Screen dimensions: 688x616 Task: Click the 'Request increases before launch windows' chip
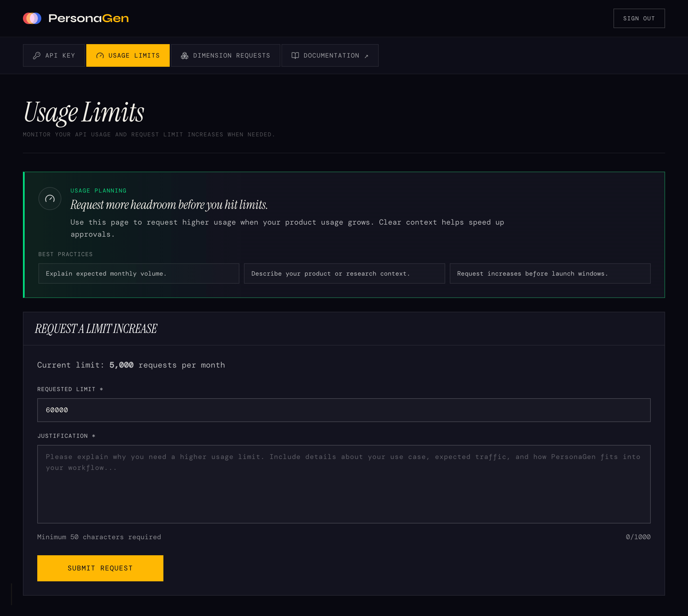tap(550, 274)
